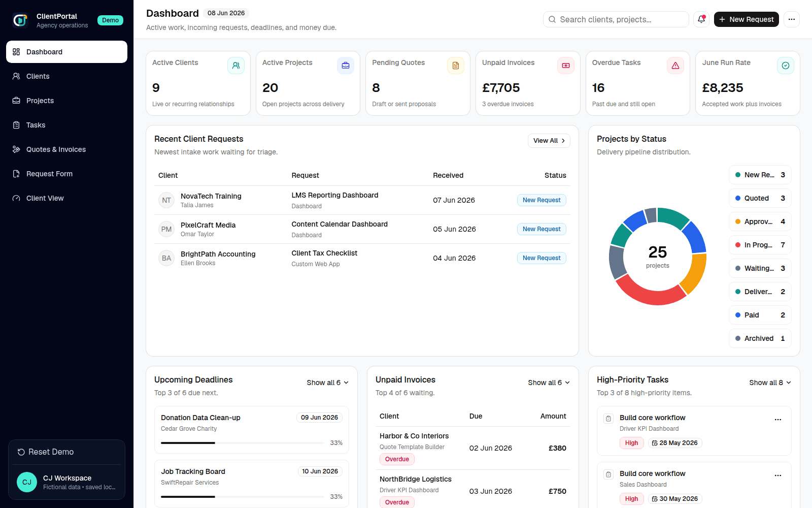
Task: Click New Request status for BrightPath Accounting
Action: tap(542, 258)
